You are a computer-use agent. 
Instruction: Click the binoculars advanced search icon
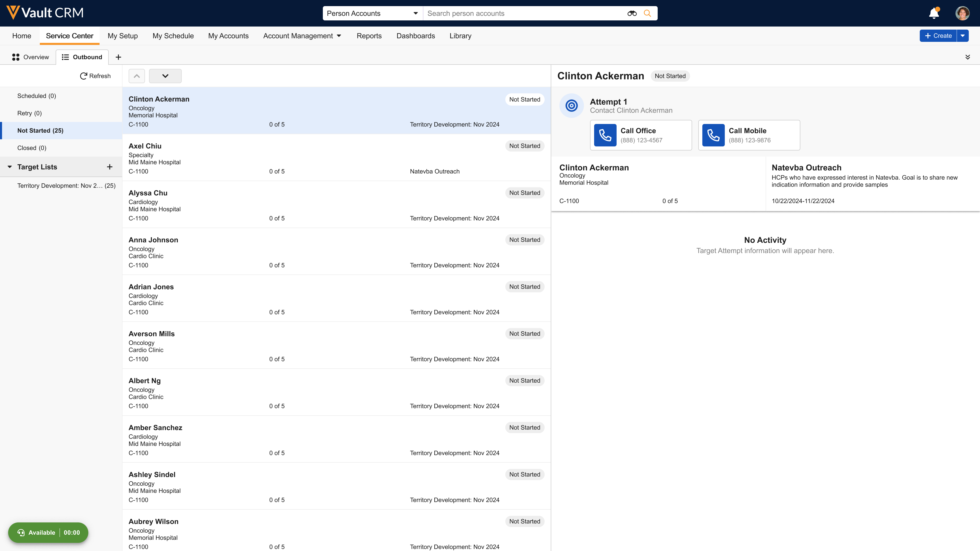(632, 13)
